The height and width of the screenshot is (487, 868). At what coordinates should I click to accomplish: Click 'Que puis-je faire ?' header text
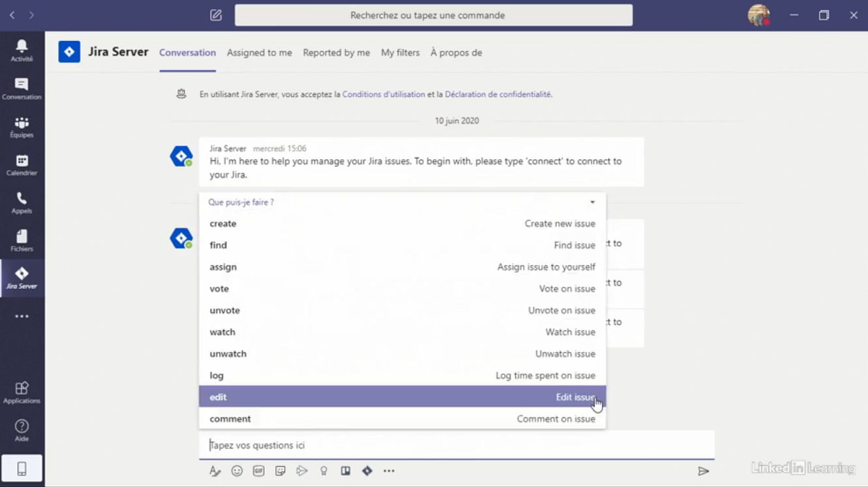point(241,202)
